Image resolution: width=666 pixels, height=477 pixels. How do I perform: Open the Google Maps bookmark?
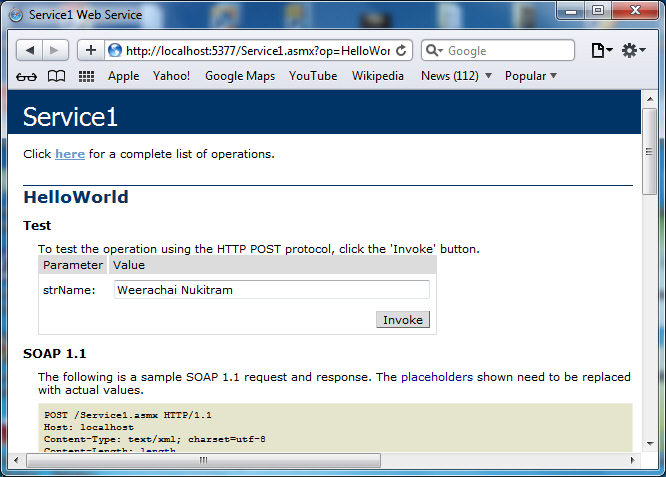click(240, 76)
